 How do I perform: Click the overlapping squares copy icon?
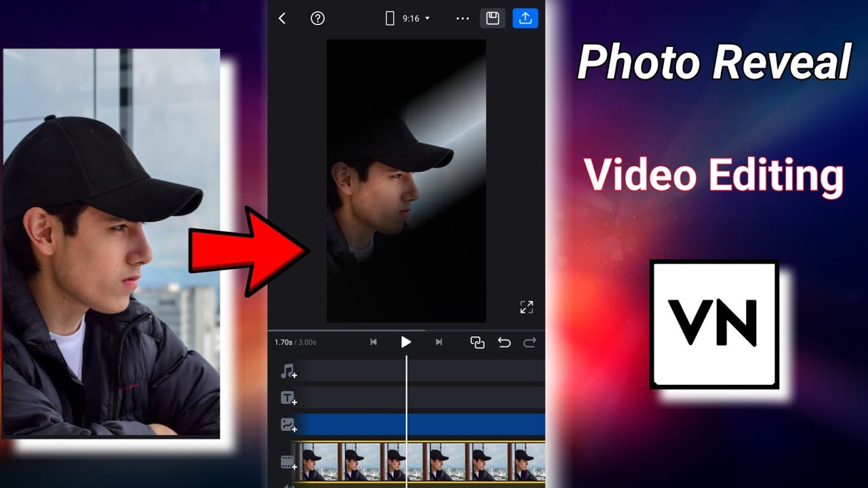[x=477, y=342]
